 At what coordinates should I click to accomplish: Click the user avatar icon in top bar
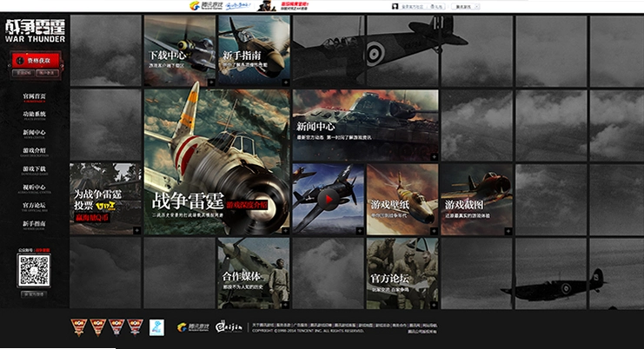click(x=395, y=7)
